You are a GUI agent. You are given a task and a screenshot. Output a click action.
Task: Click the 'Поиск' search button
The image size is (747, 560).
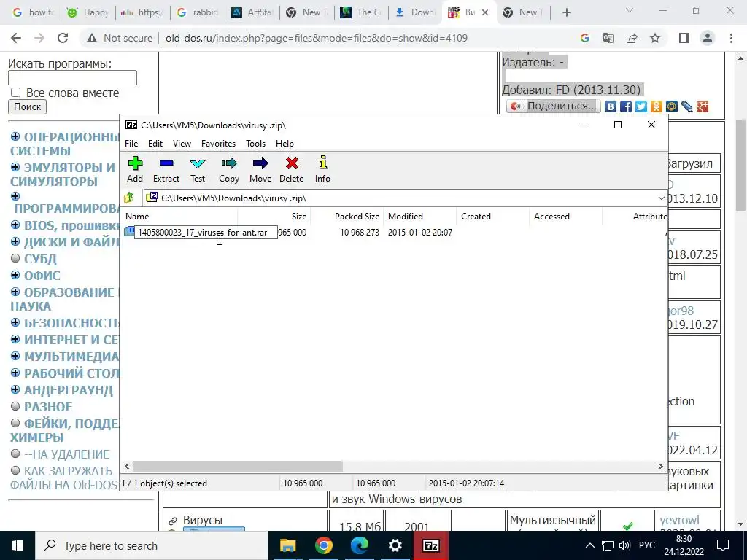tap(27, 106)
